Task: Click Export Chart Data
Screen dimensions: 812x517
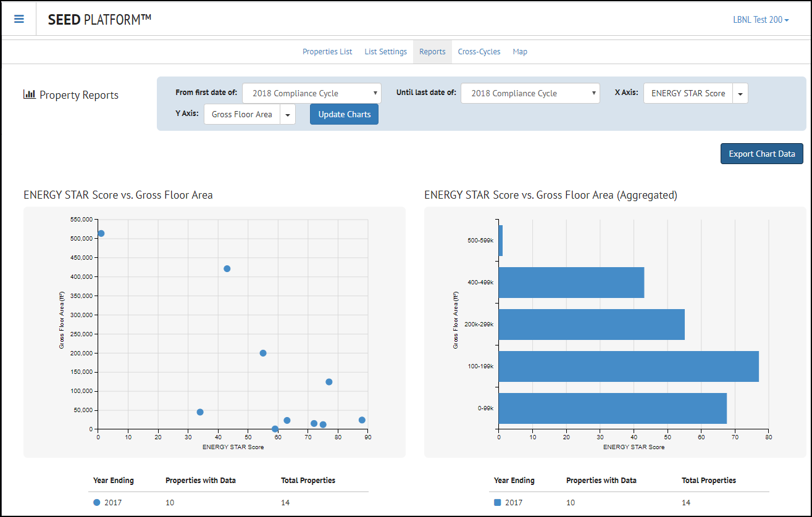Action: pyautogui.click(x=761, y=154)
